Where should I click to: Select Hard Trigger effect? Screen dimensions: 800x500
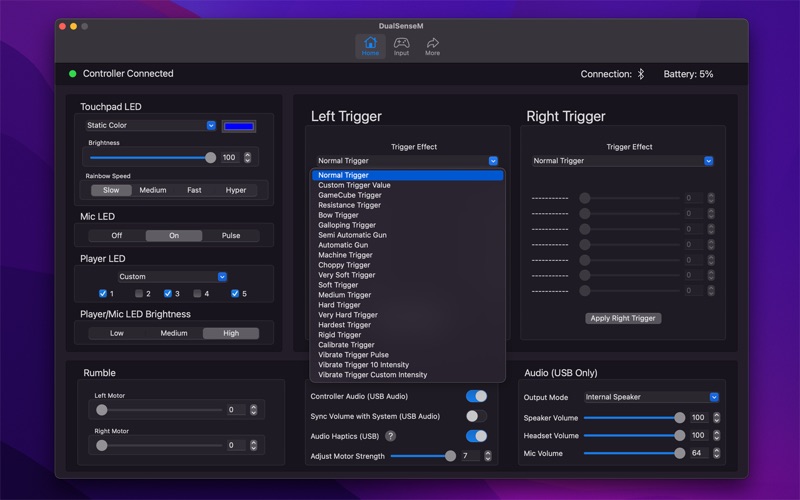(408, 305)
